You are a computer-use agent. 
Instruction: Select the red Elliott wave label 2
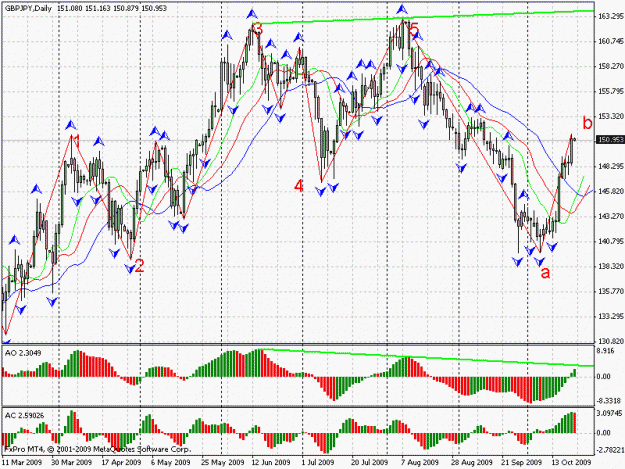click(x=139, y=266)
